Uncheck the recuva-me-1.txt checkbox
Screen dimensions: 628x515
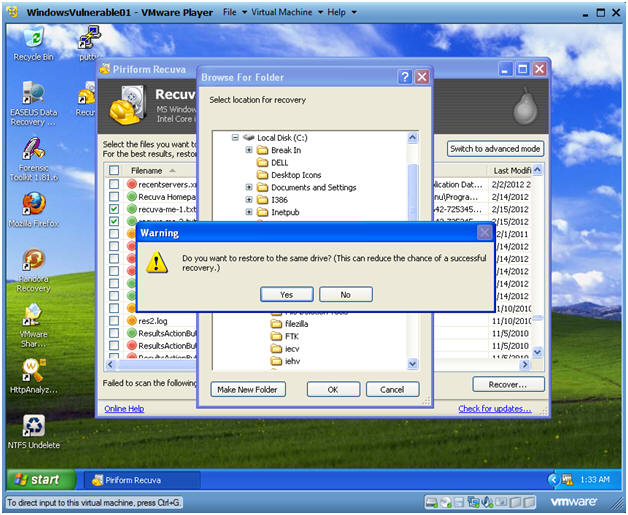pyautogui.click(x=114, y=209)
